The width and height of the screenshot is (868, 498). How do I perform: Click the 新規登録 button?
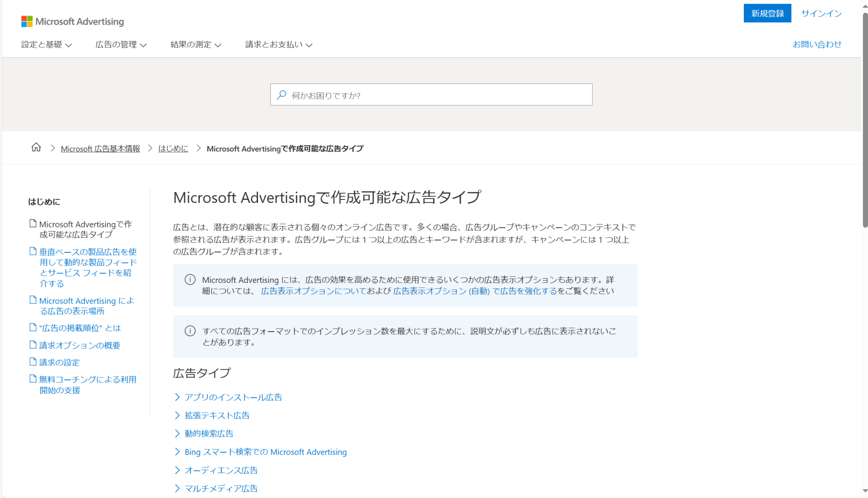click(767, 14)
